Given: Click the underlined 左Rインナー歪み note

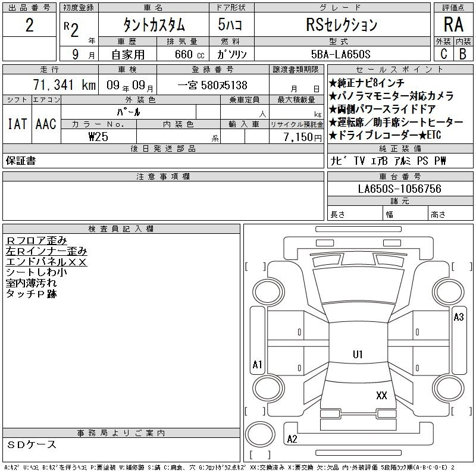Looking at the screenshot, I should point(46,251).
